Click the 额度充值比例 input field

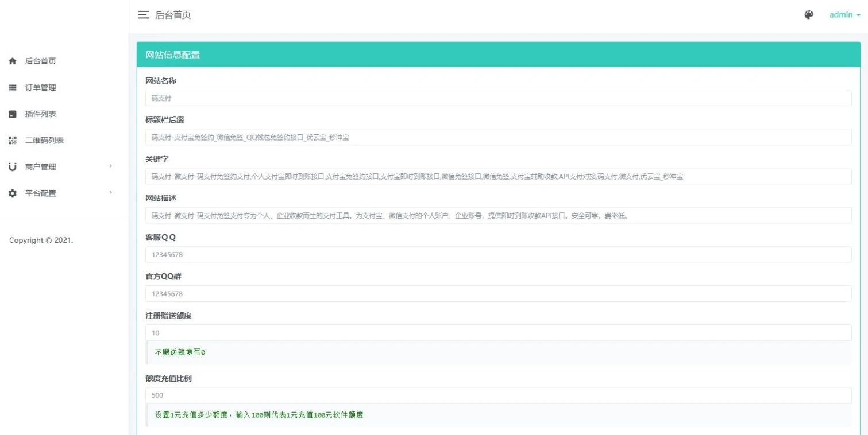(498, 395)
